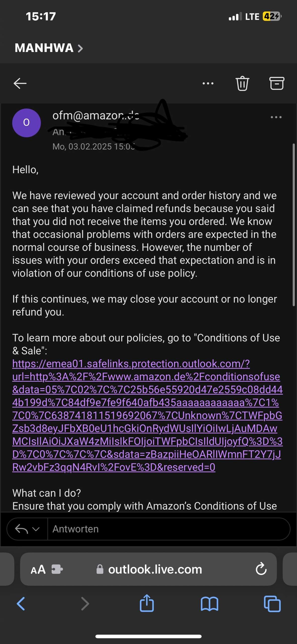Open Safari AA reader settings
The image size is (297, 644).
point(38,569)
